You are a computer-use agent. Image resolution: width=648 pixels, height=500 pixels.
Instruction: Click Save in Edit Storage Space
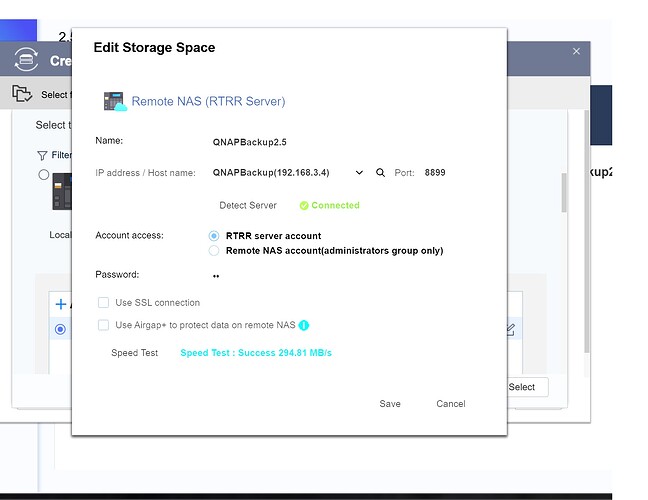click(x=390, y=404)
